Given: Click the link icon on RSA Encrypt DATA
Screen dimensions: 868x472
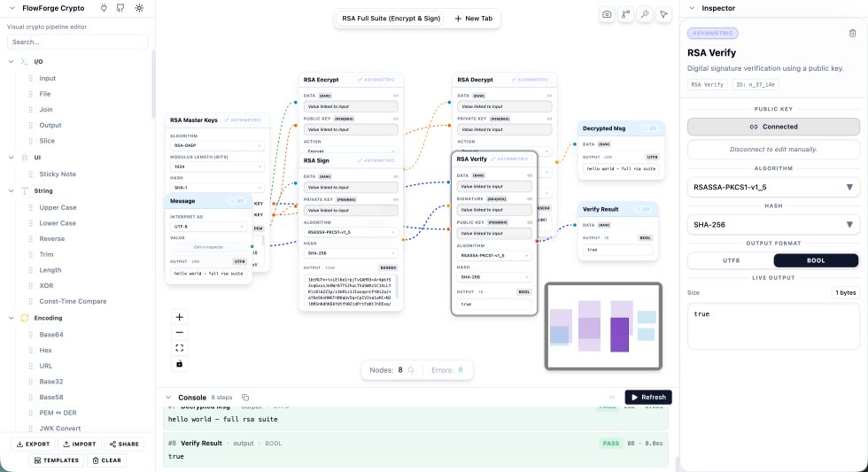Looking at the screenshot, I should pos(396,96).
